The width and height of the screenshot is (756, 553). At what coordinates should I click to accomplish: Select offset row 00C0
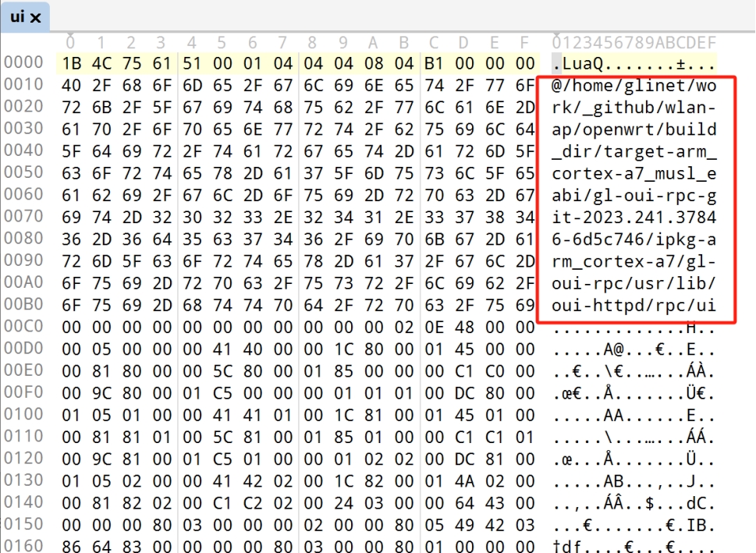(x=23, y=326)
